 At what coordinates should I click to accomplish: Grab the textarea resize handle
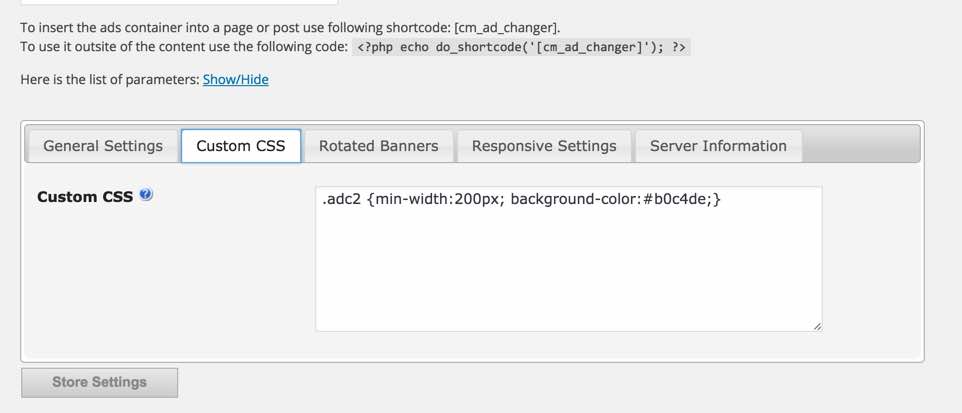pos(817,326)
